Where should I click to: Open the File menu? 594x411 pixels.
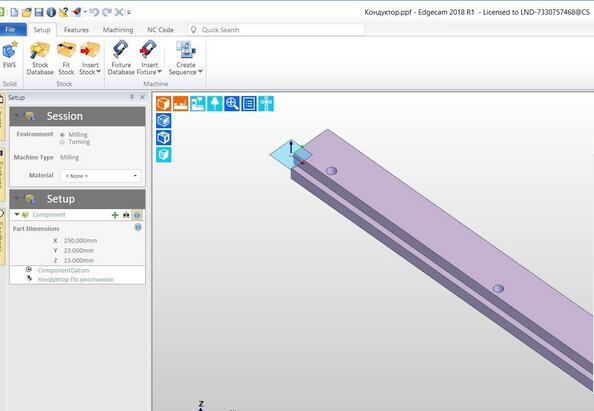[12, 30]
